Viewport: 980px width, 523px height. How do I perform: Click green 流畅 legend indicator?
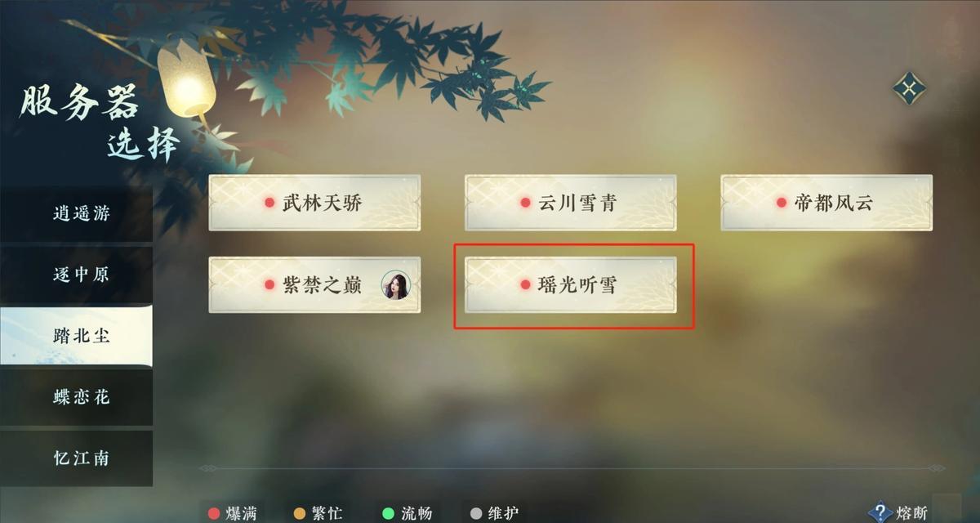[387, 513]
